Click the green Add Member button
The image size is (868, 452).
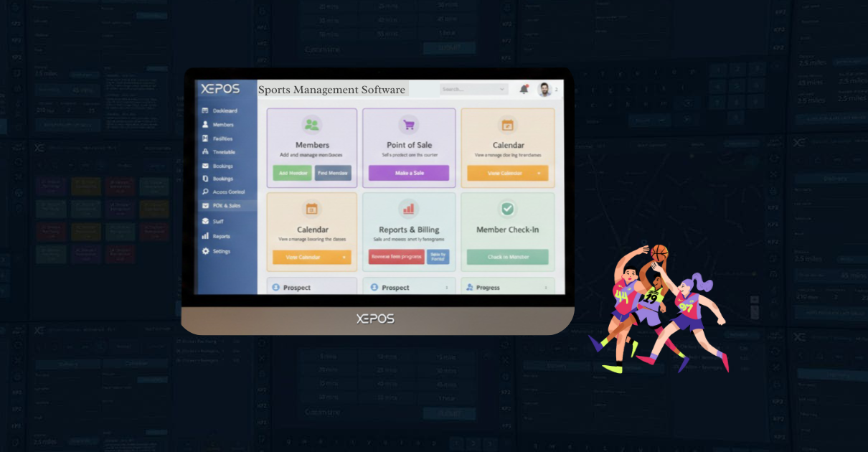pos(292,173)
